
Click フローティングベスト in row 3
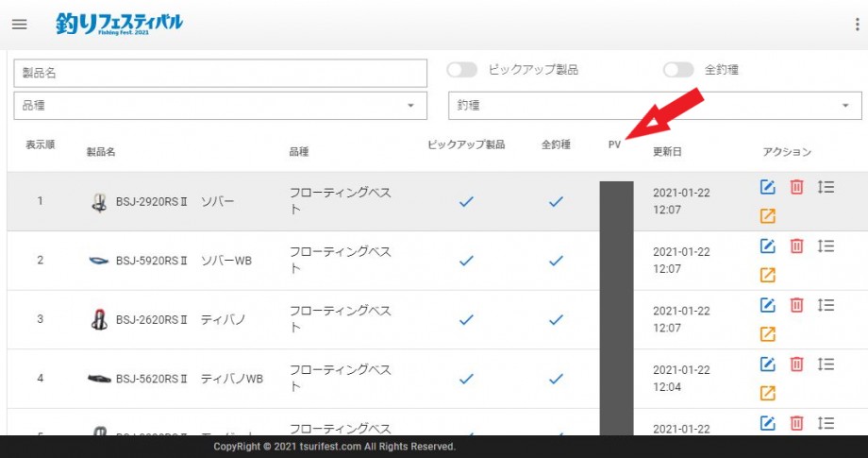pyautogui.click(x=341, y=319)
